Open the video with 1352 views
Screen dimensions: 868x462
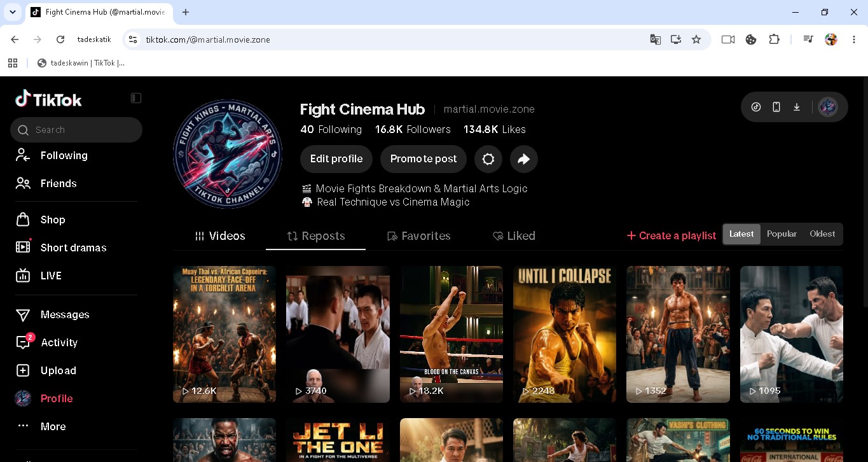[678, 334]
